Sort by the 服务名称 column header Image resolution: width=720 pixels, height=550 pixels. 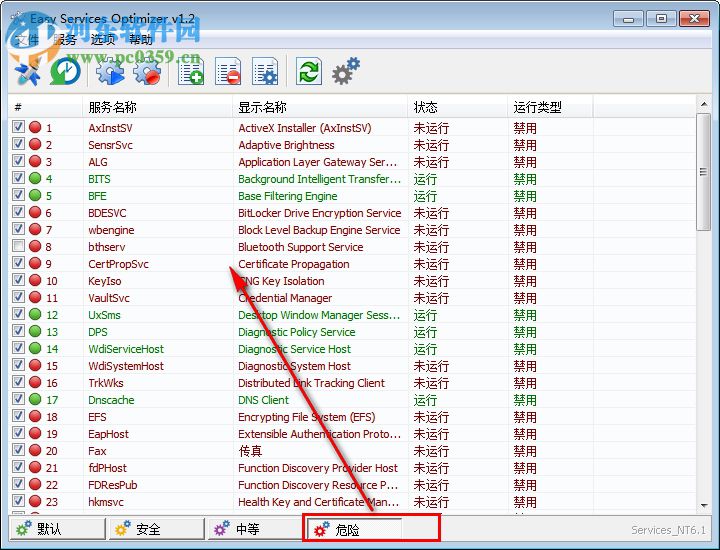pos(158,107)
